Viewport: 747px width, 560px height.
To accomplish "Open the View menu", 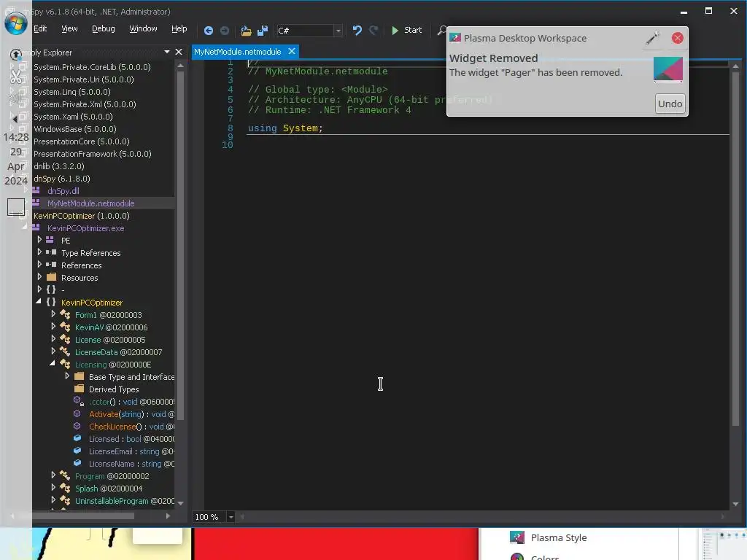I will tap(69, 28).
